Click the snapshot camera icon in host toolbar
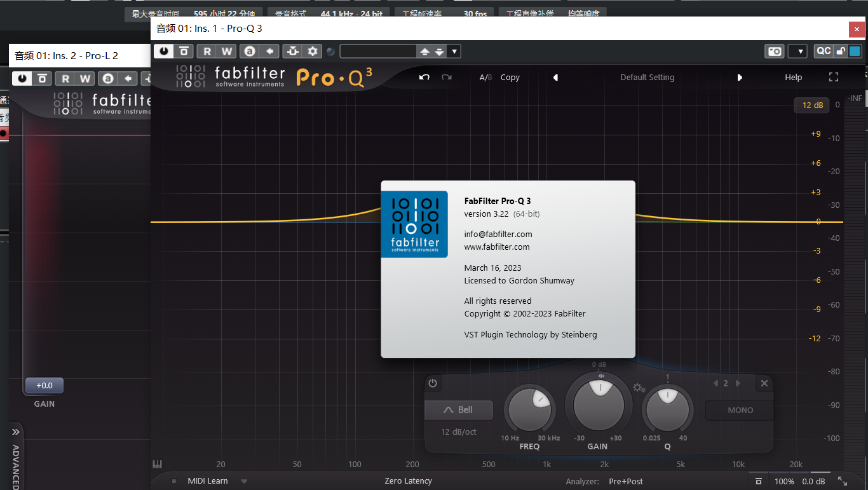The image size is (868, 490). (x=775, y=51)
